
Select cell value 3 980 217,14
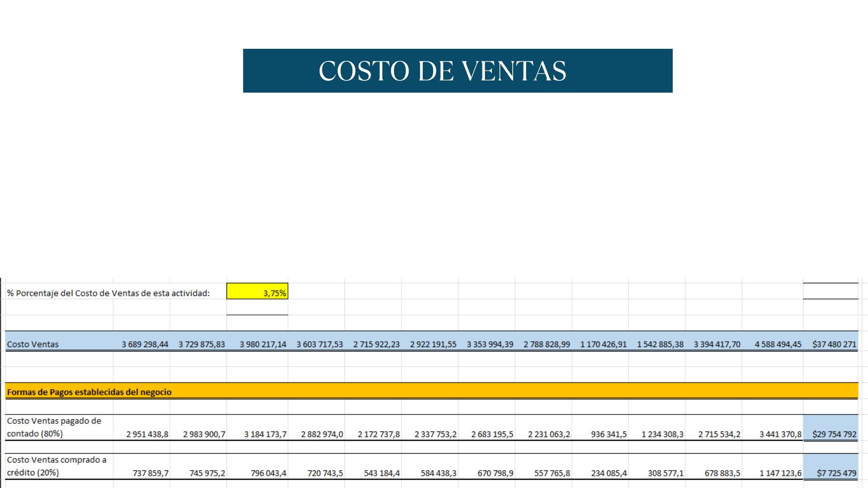[263, 344]
